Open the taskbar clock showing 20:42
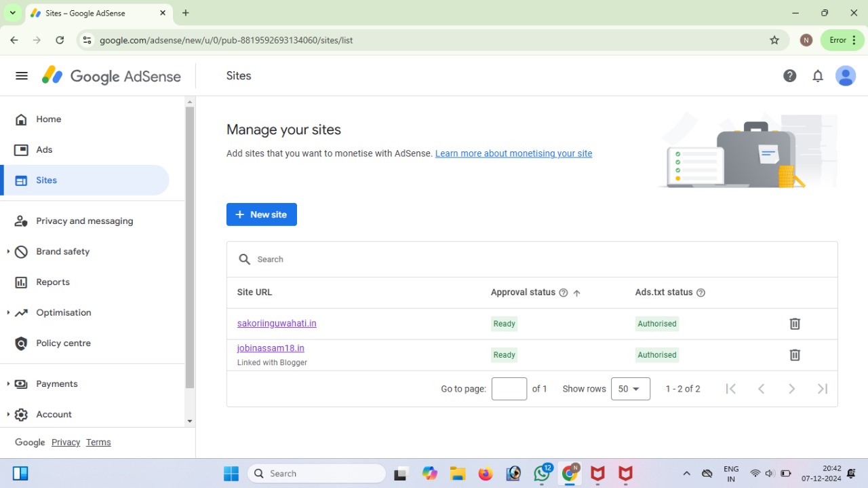Screen dimensions: 868x488 pyautogui.click(x=821, y=474)
